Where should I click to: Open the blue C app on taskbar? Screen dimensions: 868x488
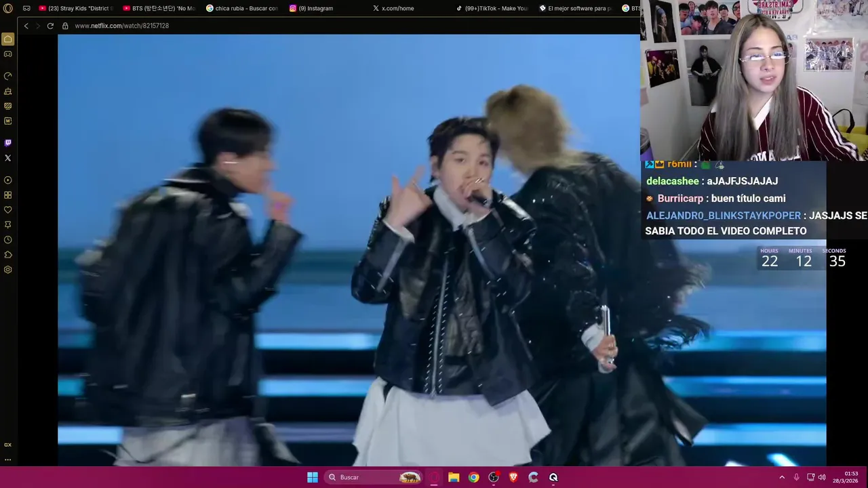[x=533, y=477]
